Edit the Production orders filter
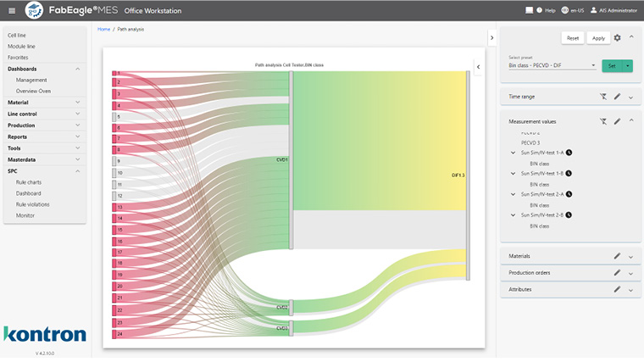 [x=618, y=272]
